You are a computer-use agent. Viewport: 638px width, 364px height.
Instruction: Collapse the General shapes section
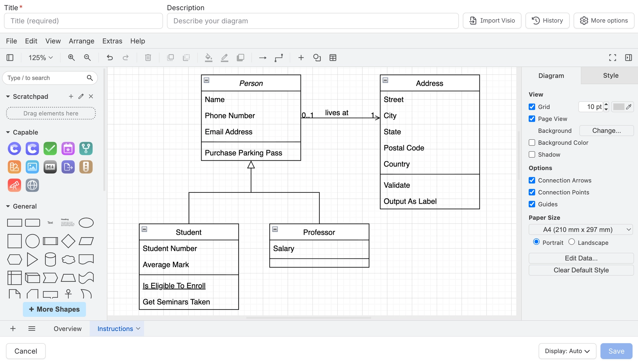click(8, 206)
